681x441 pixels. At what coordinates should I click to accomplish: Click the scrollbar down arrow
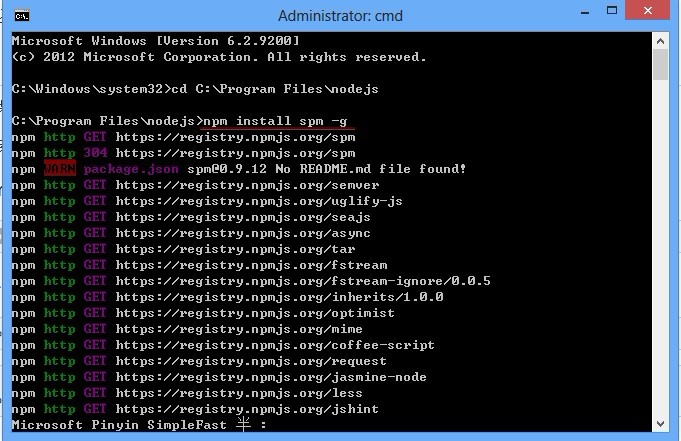(660, 424)
